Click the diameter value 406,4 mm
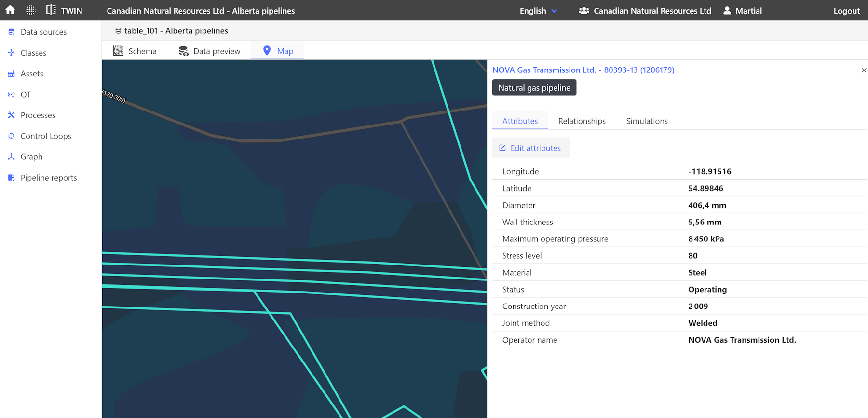Screen dimensions: 868x418 point(707,205)
